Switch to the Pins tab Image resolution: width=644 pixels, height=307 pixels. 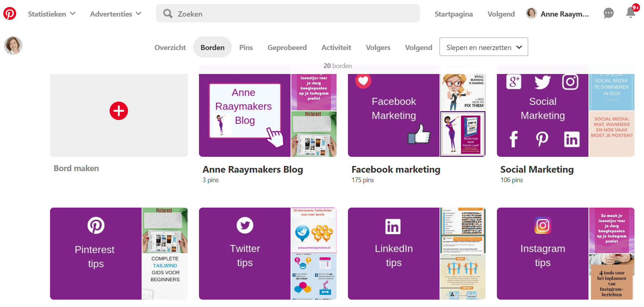click(246, 47)
